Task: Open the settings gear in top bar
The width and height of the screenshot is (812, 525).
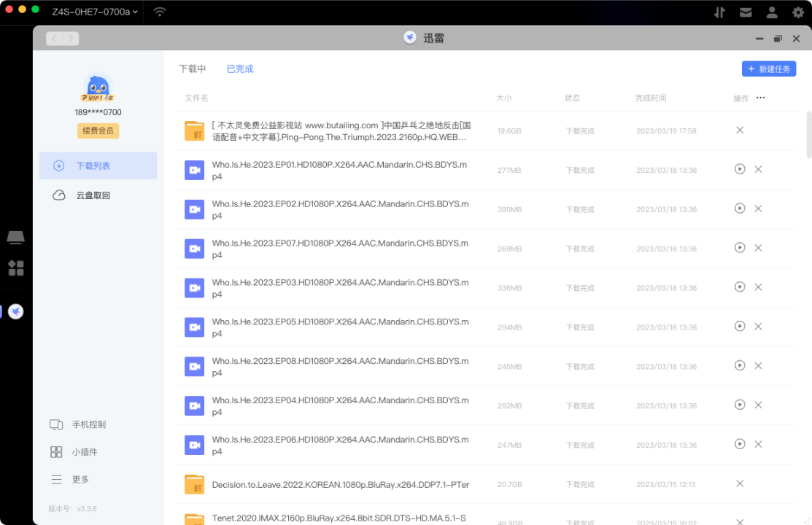Action: tap(798, 12)
